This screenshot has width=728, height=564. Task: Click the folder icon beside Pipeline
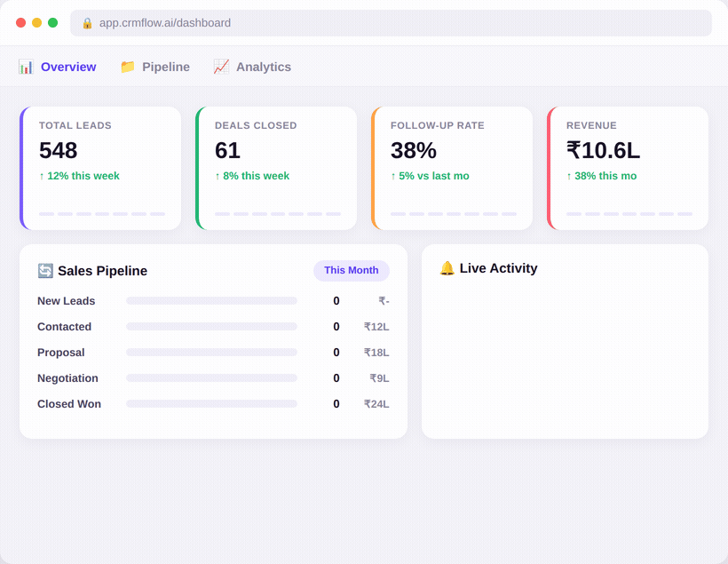tap(128, 67)
